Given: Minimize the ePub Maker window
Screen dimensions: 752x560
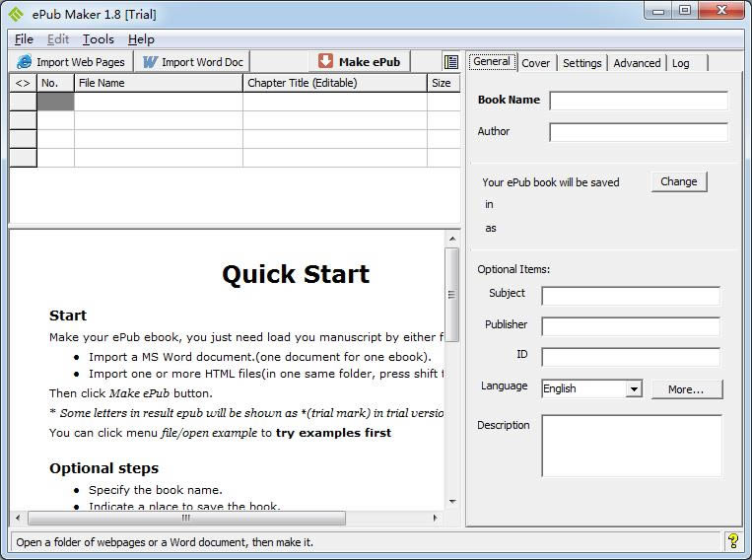Looking at the screenshot, I should coord(659,12).
